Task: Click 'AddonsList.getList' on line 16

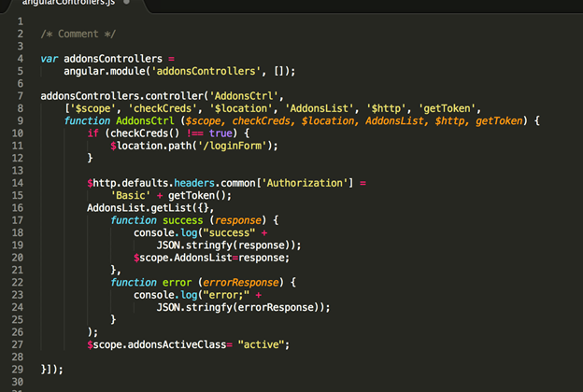Action: tap(139, 208)
